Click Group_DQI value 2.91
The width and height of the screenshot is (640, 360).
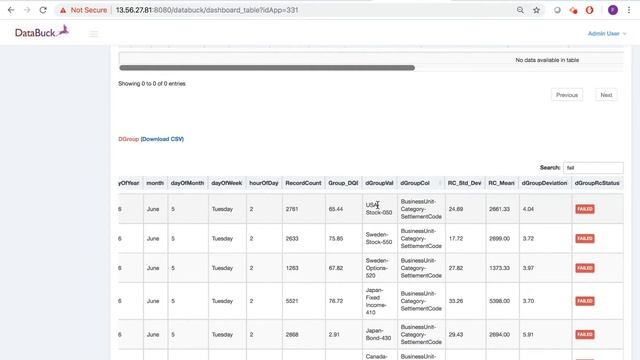[334, 334]
